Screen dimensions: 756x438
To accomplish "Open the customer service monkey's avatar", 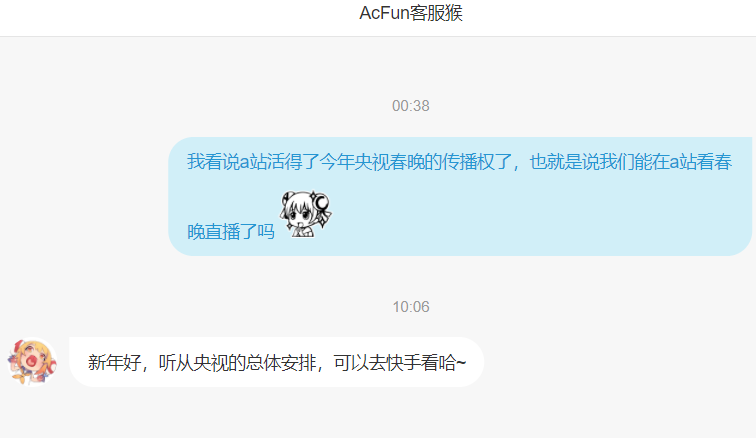I will (32, 362).
